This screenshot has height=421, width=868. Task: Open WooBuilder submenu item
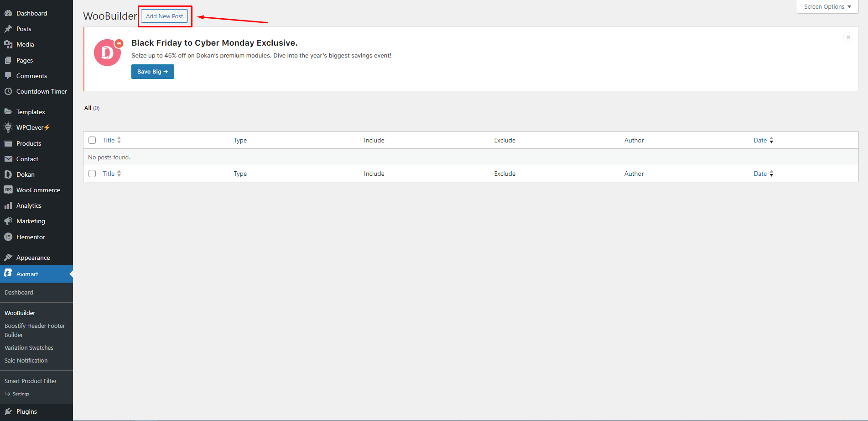20,313
